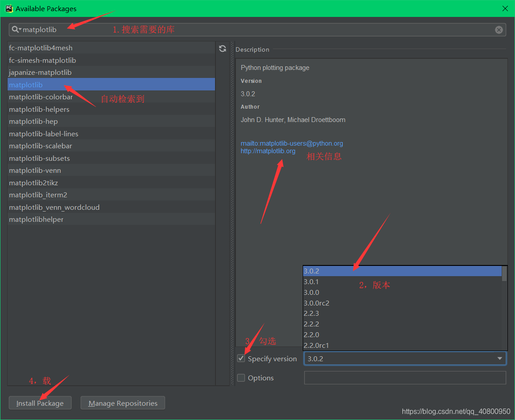
Task: Choose version 3.0.0rc2 in the list
Action: 402,303
